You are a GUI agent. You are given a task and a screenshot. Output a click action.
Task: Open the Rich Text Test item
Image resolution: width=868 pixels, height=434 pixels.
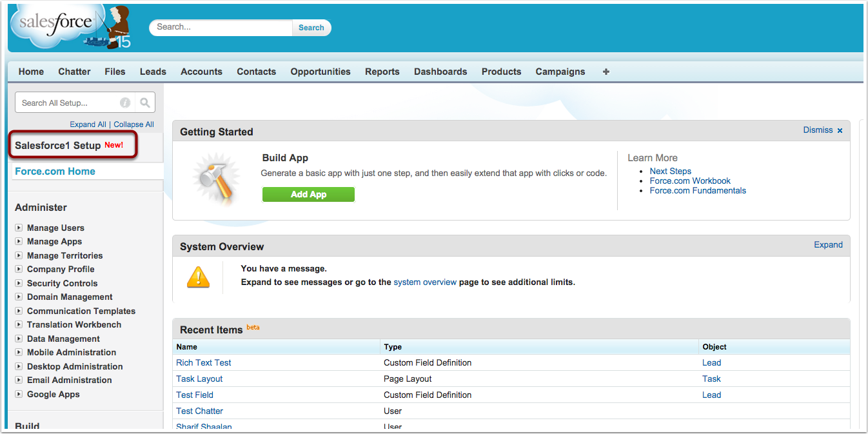(x=204, y=362)
